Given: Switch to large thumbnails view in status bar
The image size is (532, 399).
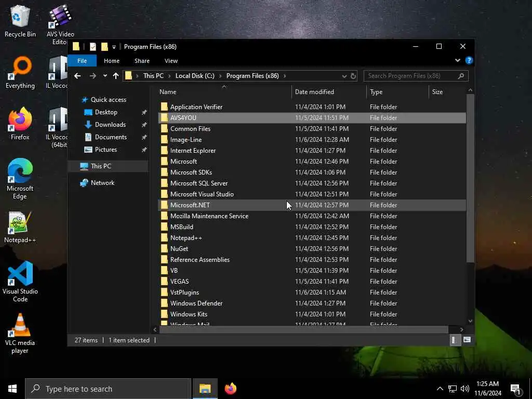Looking at the screenshot, I should pos(467,340).
